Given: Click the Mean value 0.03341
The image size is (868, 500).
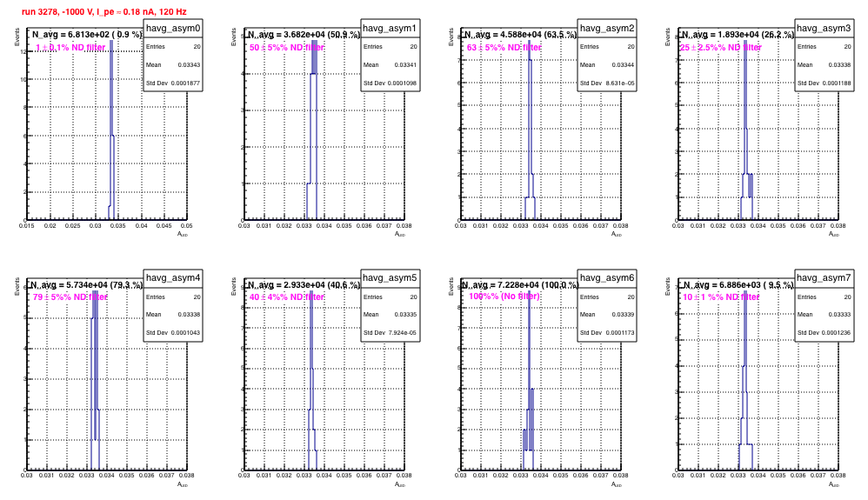Looking at the screenshot, I should click(406, 65).
